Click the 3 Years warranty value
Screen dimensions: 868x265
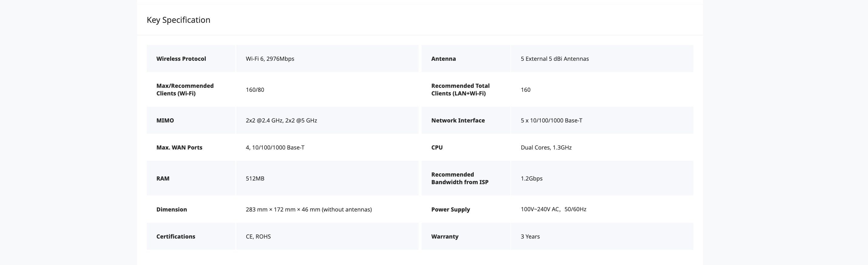point(530,237)
